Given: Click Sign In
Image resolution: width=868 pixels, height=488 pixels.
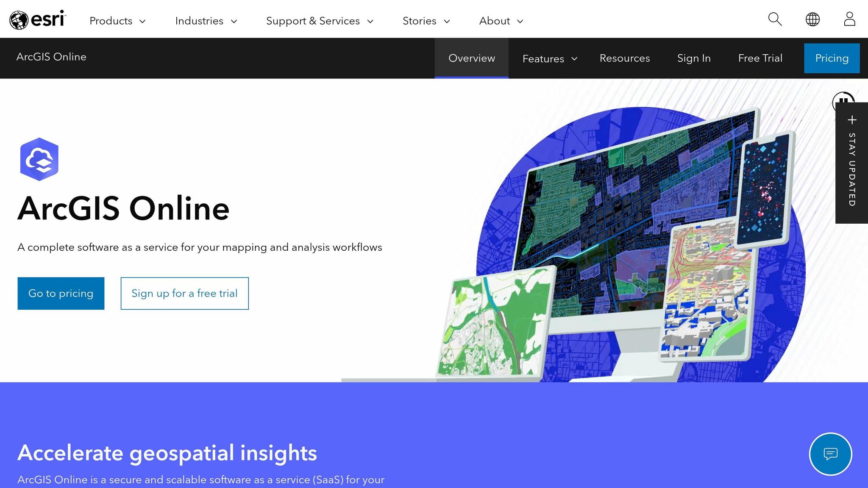Looking at the screenshot, I should (694, 58).
